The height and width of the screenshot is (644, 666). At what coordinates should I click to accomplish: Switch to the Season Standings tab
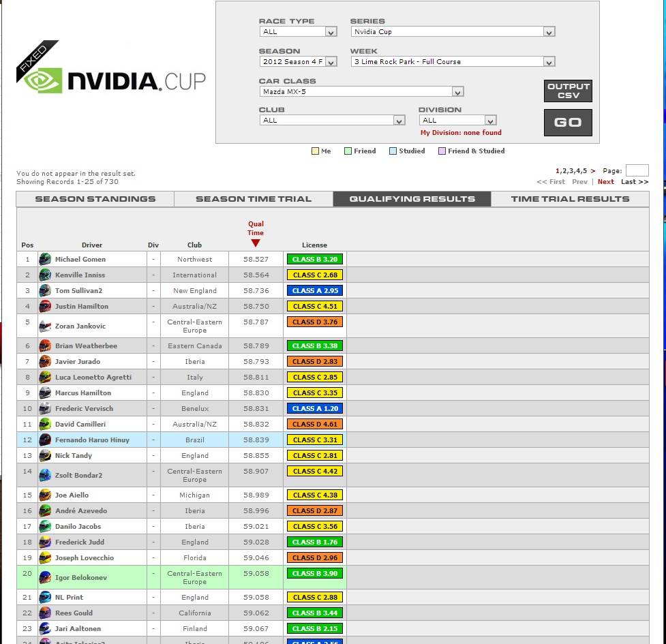pos(95,199)
